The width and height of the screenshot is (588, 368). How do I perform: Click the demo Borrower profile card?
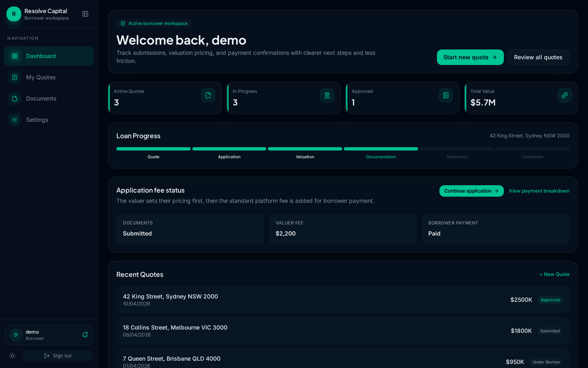point(49,335)
